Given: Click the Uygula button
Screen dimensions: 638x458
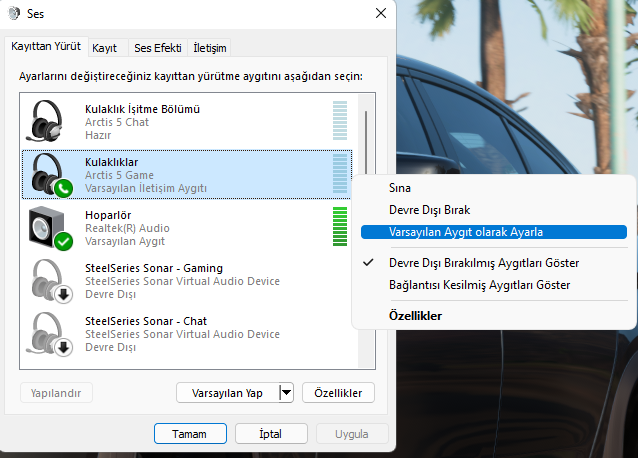Looking at the screenshot, I should (x=352, y=434).
